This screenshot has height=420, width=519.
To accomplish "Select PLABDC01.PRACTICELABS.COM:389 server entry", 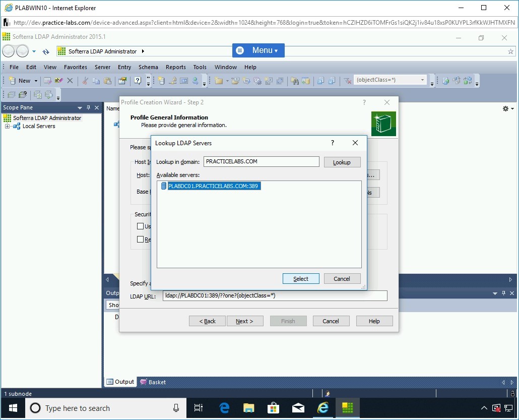I will pos(214,186).
